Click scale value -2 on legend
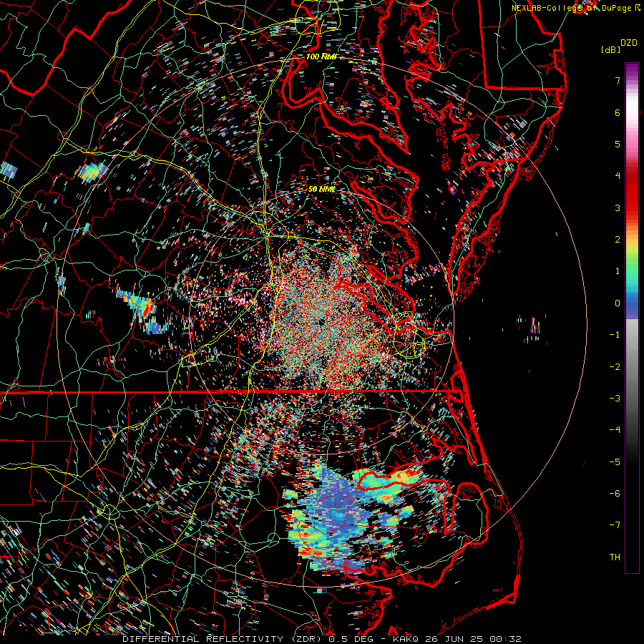Viewport: 644px width, 644px height. click(x=615, y=367)
